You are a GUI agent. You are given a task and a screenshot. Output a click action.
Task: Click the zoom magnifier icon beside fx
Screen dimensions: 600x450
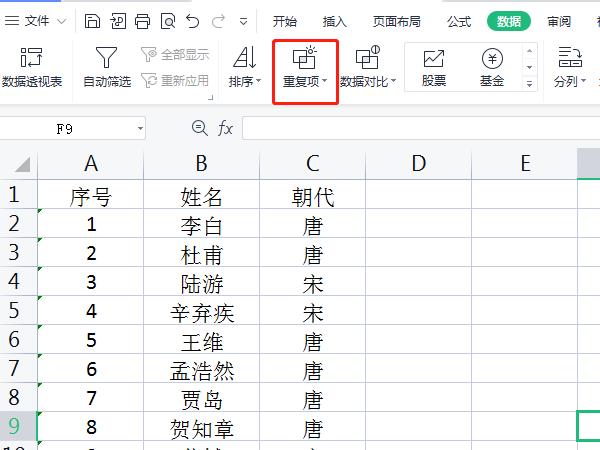click(199, 128)
